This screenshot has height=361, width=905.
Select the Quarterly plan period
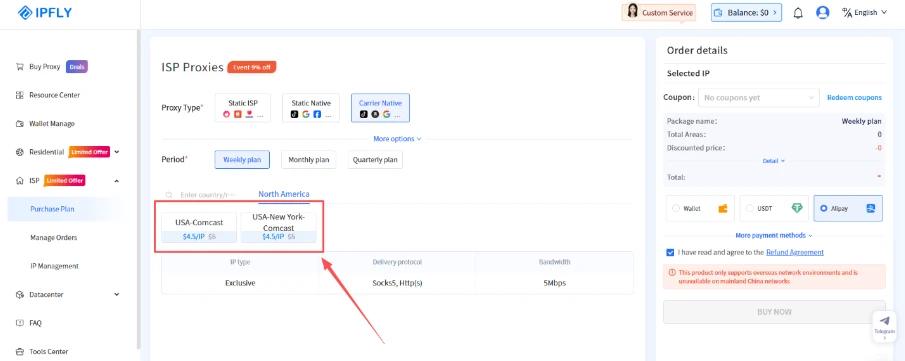click(375, 159)
